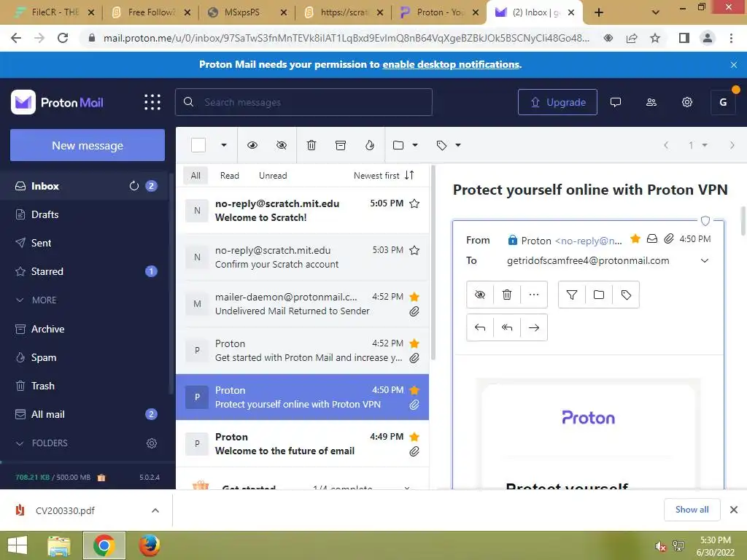This screenshot has height=560, width=747.
Task: Click the Proton Mail logo
Action: click(x=57, y=102)
